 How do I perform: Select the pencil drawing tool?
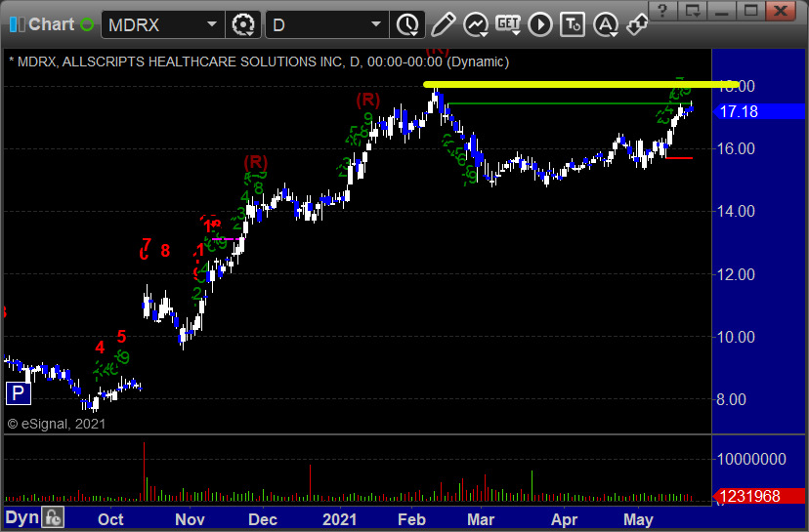tap(444, 24)
